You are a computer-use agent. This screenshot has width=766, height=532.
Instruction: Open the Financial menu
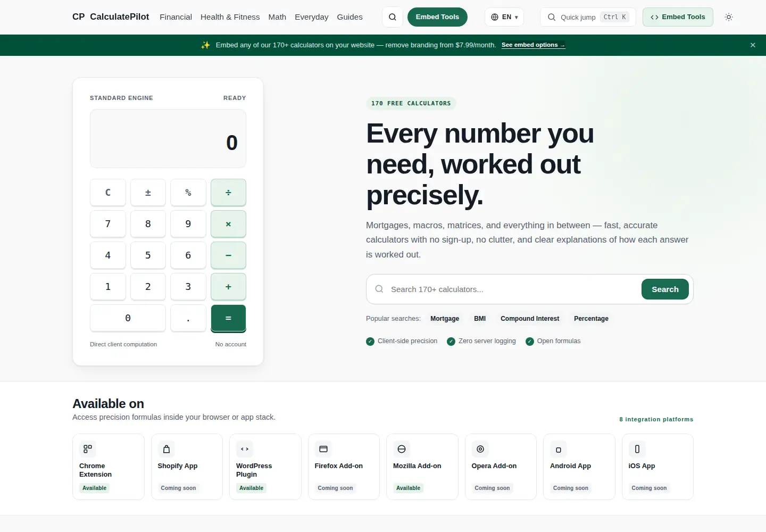(x=176, y=17)
